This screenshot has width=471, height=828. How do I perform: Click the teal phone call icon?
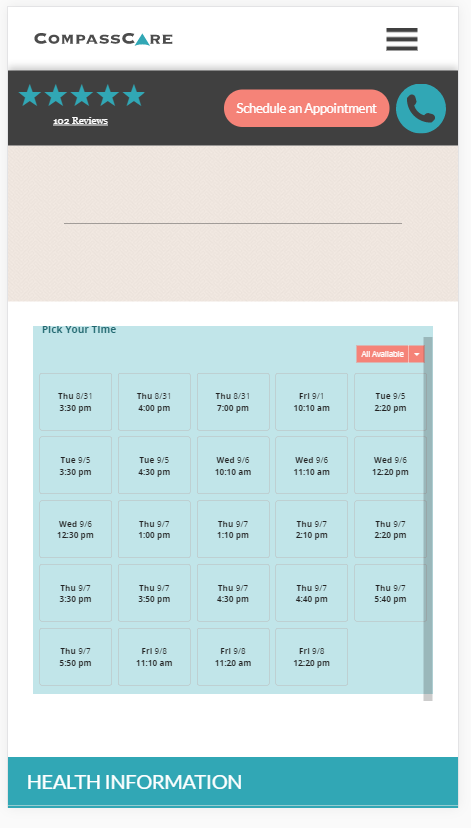[421, 108]
